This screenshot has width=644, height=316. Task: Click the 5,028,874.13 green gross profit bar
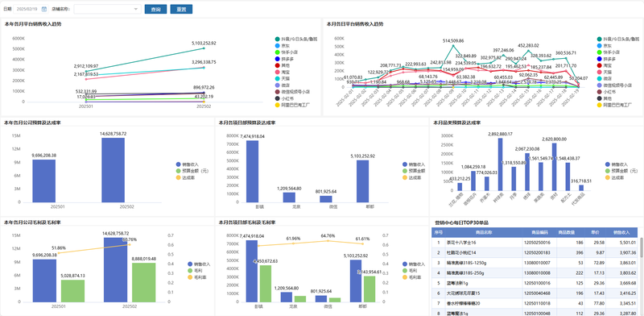72,291
